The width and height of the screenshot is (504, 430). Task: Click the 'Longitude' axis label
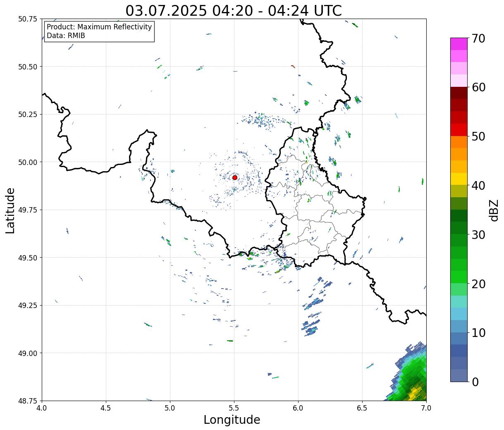pyautogui.click(x=232, y=420)
